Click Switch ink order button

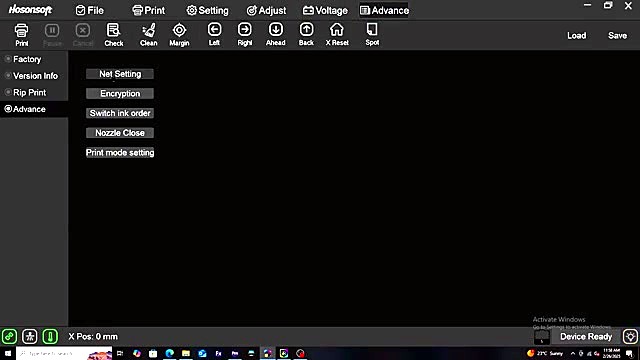120,113
